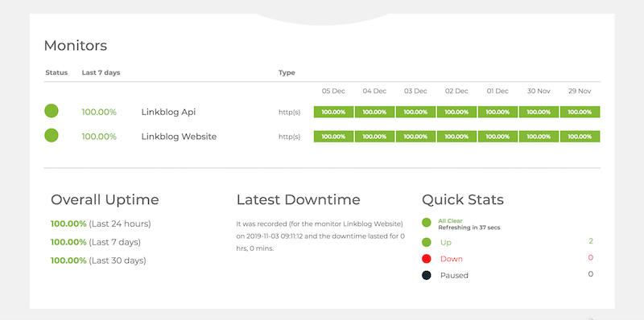Image resolution: width=644 pixels, height=320 pixels.
Task: Click Linkblog Website 01 Dec uptime bar
Action: [497, 137]
